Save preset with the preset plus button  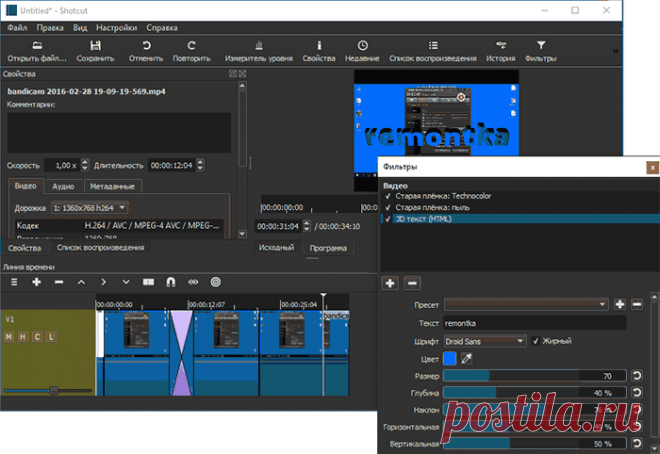[x=620, y=304]
